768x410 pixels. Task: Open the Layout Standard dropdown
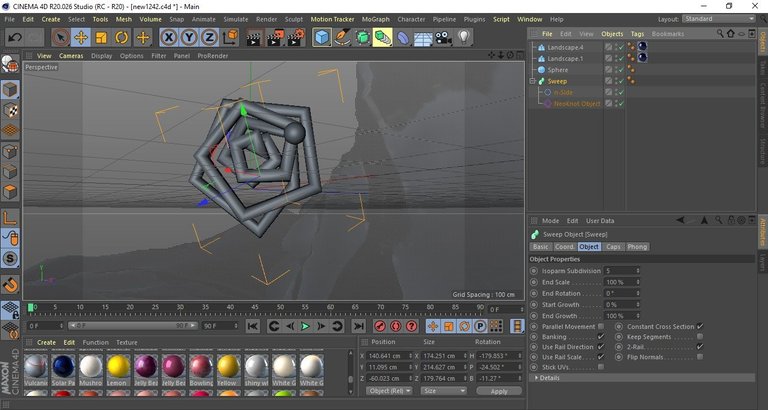click(x=719, y=19)
